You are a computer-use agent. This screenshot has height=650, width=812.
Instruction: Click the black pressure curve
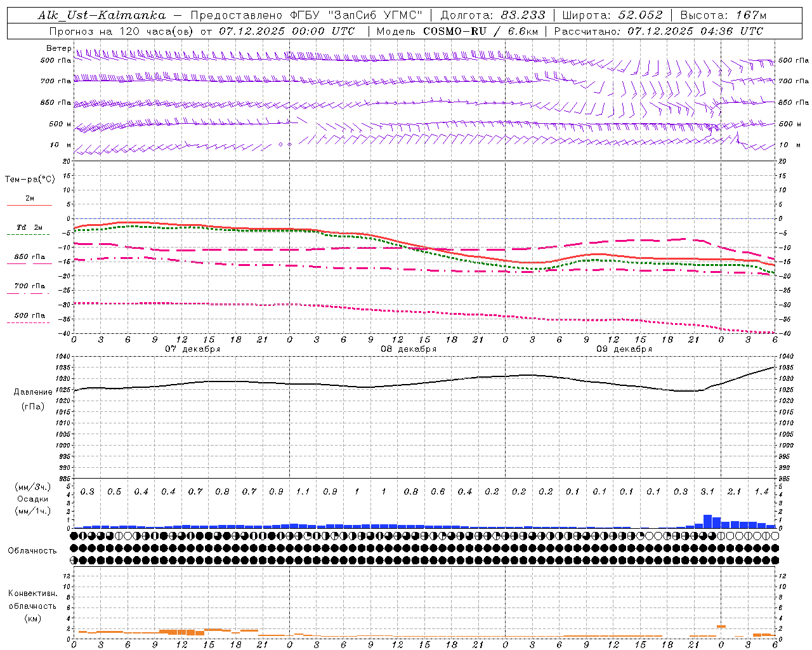tap(425, 383)
